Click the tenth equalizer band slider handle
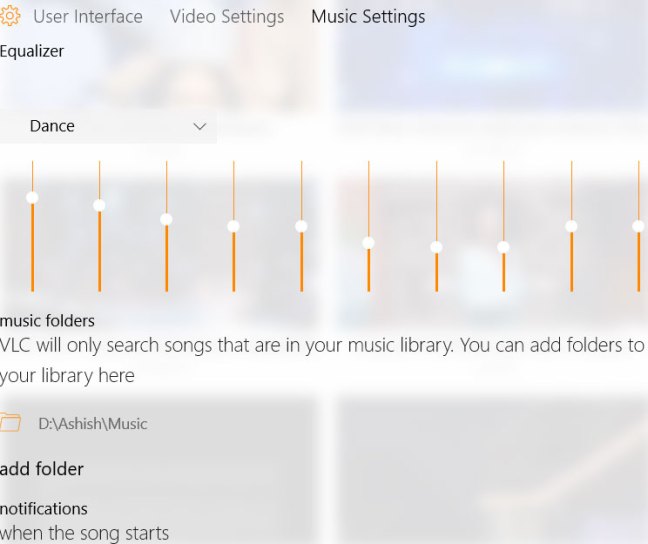Image resolution: width=648 pixels, height=544 pixels. [x=638, y=226]
